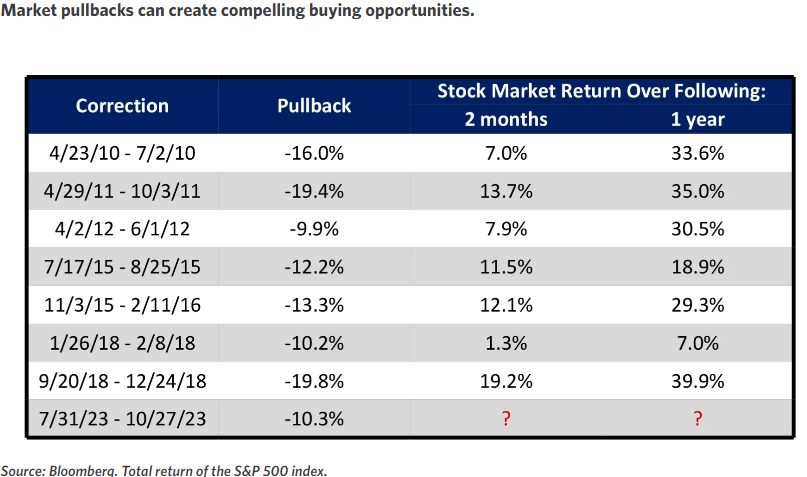Click the 39.9% one-year return value

[699, 381]
